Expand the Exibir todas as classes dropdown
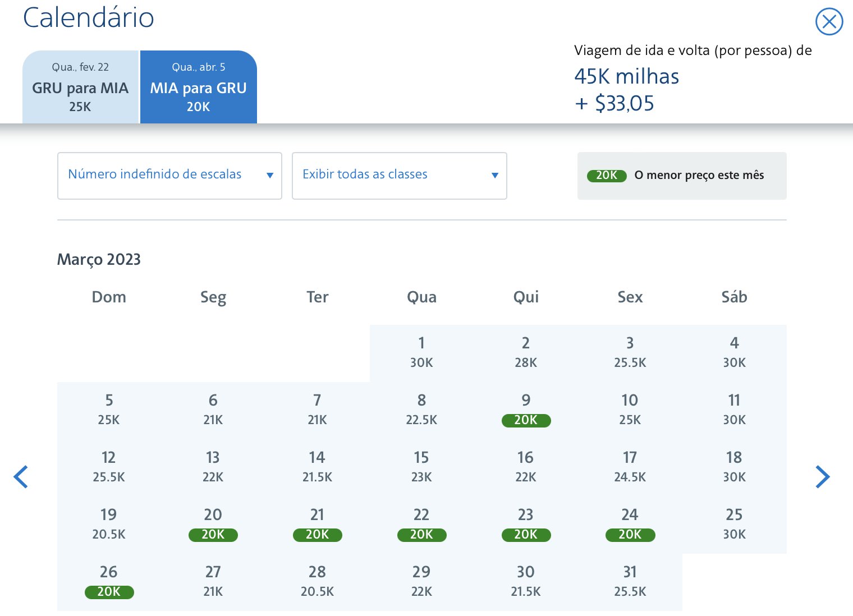 click(400, 176)
